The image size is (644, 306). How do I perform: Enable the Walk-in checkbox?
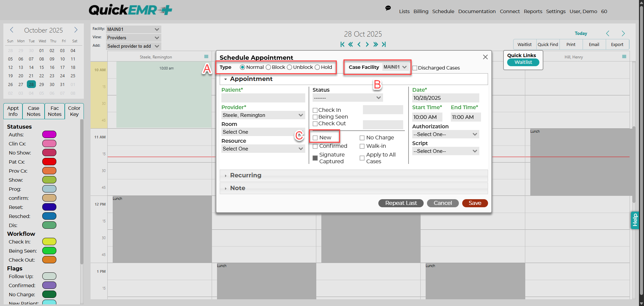coord(362,146)
